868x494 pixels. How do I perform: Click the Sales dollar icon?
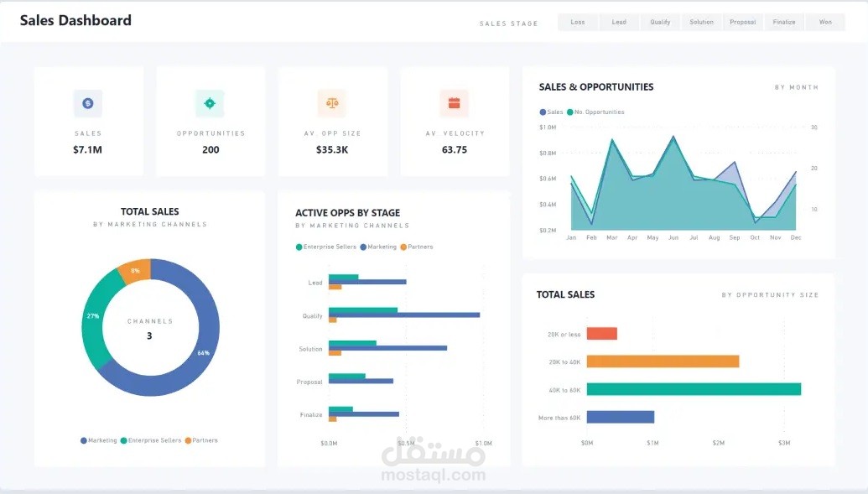pyautogui.click(x=88, y=103)
